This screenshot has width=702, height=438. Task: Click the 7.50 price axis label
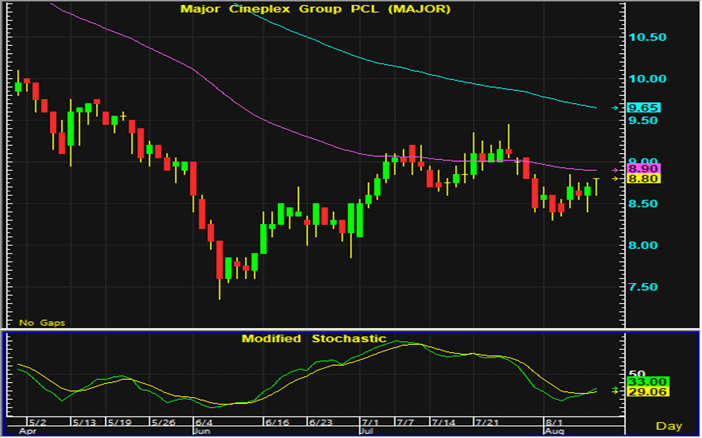[x=649, y=287]
